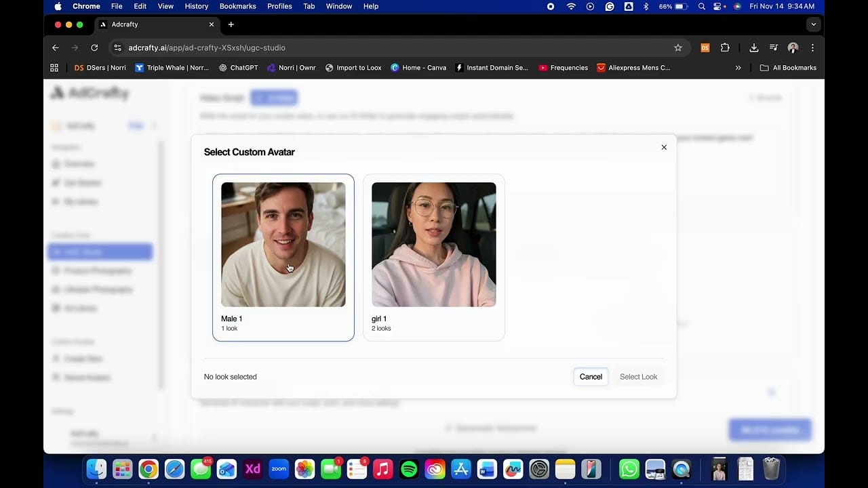Select the girl 1 avatar thumbnail
Image resolution: width=868 pixels, height=488 pixels.
pyautogui.click(x=433, y=244)
